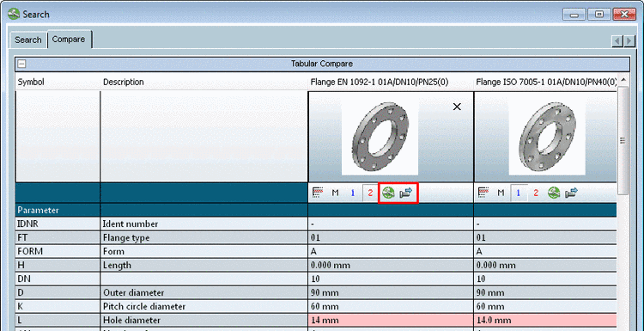The height and width of the screenshot is (331, 644).
Task: Select the DN symbol cell
Action: coord(58,279)
